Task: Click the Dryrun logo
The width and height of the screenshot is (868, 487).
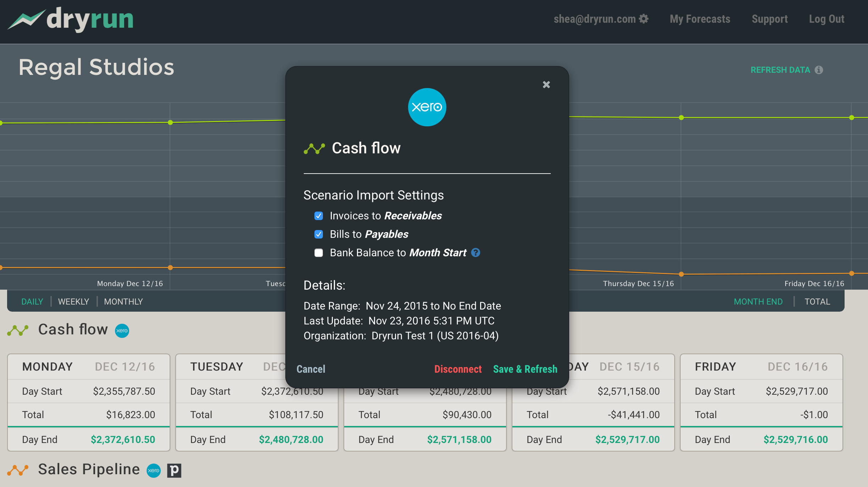Action: click(x=71, y=20)
